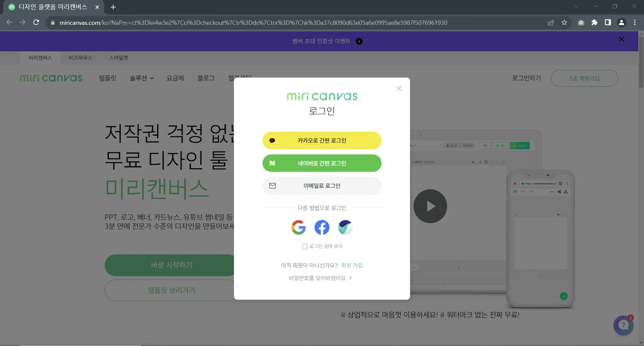644x346 pixels.
Task: Click the miri canvas logo in the header
Action: coord(51,78)
